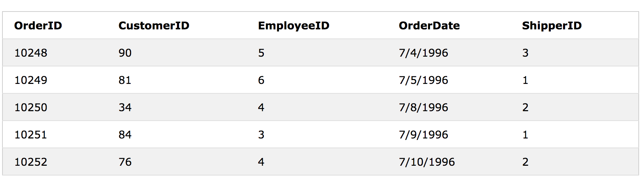Select customer ID 34 cell
This screenshot has width=644, height=186.
pos(125,107)
